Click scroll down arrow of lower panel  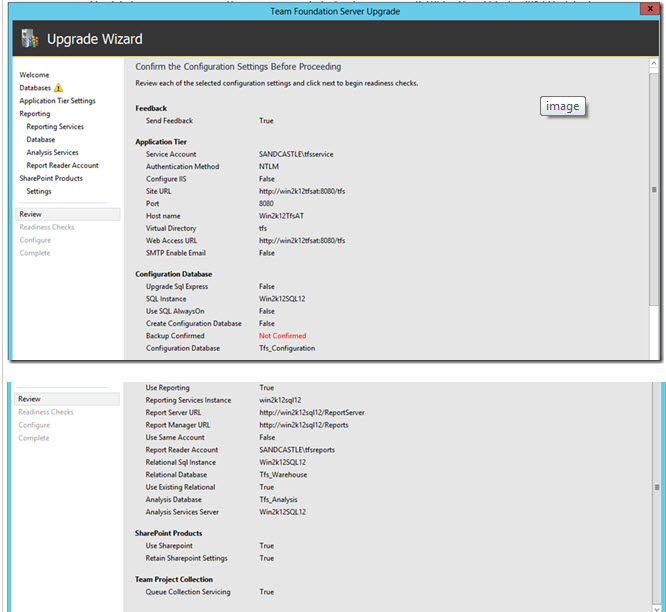657,608
